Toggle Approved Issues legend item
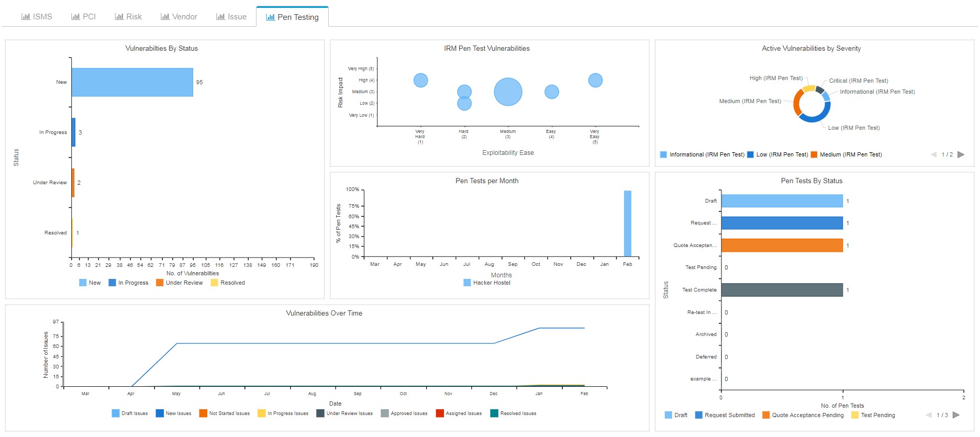 pyautogui.click(x=404, y=413)
